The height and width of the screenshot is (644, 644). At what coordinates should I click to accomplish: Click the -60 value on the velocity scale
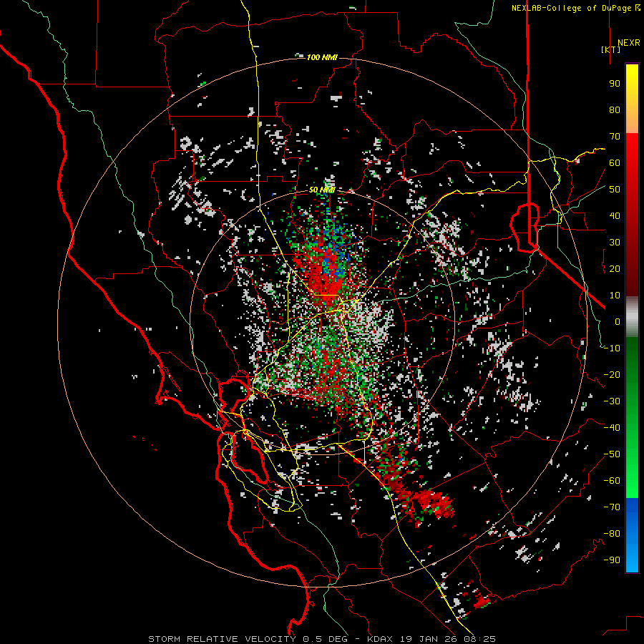pos(612,481)
